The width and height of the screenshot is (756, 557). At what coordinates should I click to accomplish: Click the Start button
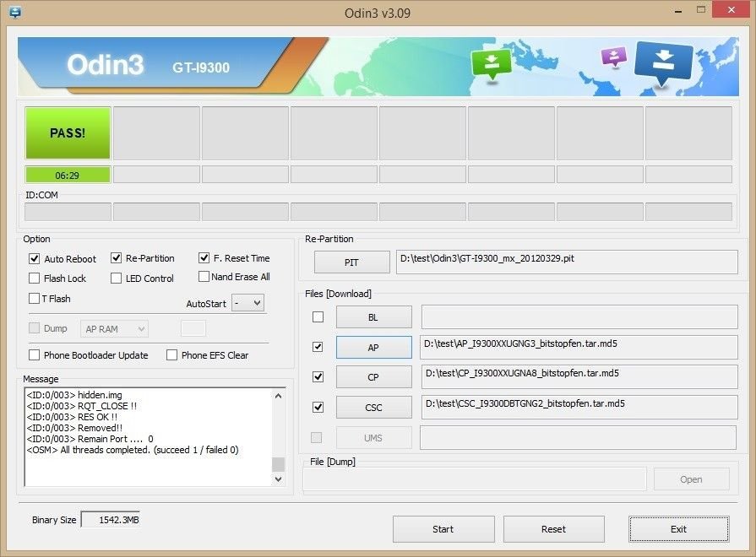443,529
